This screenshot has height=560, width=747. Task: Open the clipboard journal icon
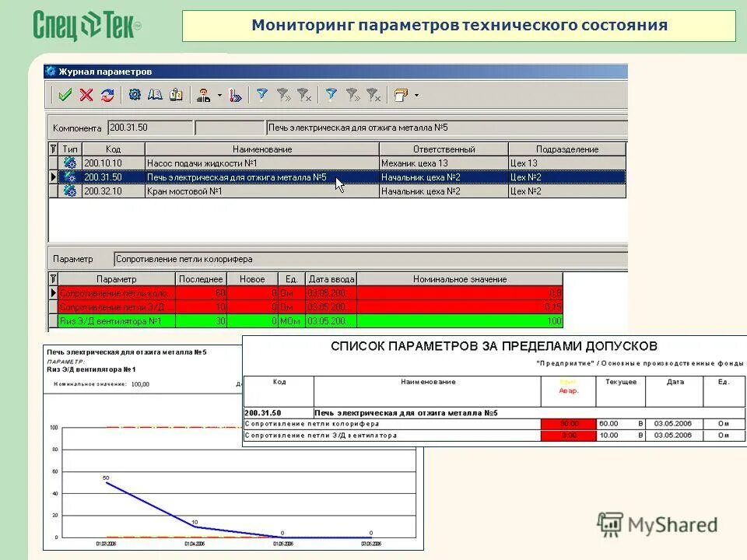click(176, 94)
